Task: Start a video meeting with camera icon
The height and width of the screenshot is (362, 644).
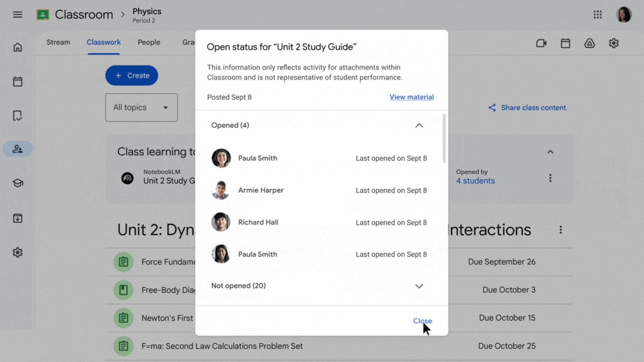Action: pos(541,43)
